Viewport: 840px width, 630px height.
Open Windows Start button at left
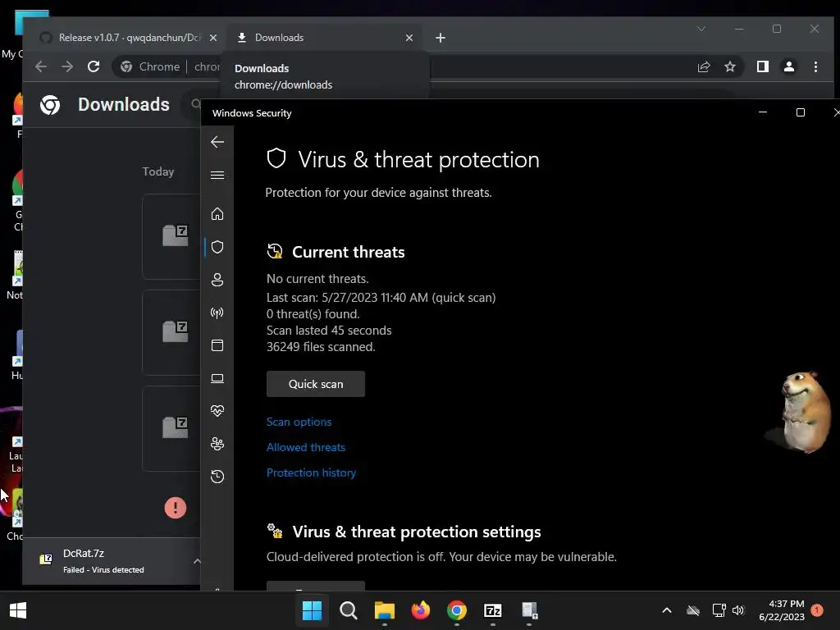pyautogui.click(x=18, y=610)
